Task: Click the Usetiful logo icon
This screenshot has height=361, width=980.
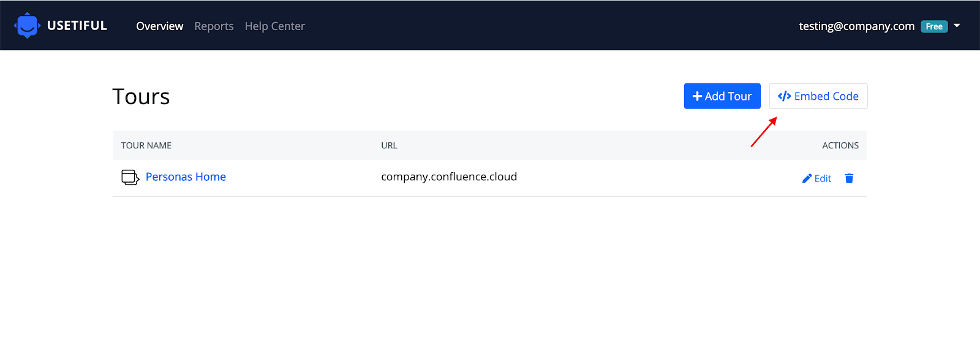Action: tap(27, 26)
